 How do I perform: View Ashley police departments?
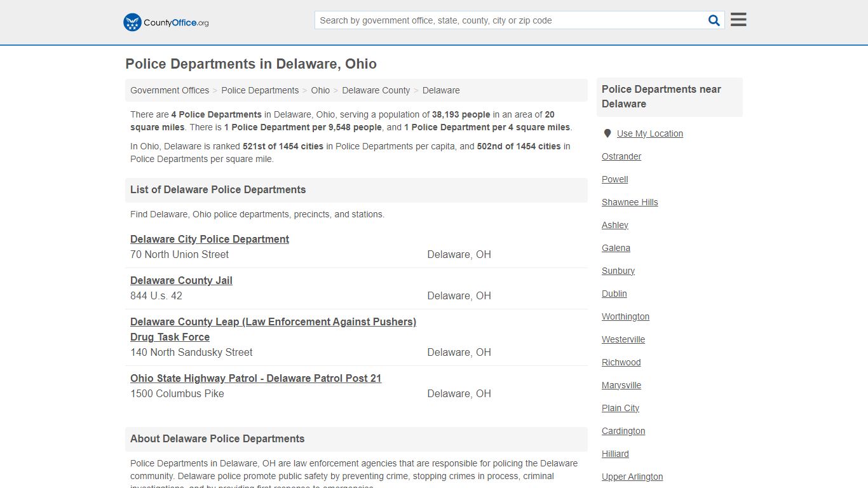615,225
